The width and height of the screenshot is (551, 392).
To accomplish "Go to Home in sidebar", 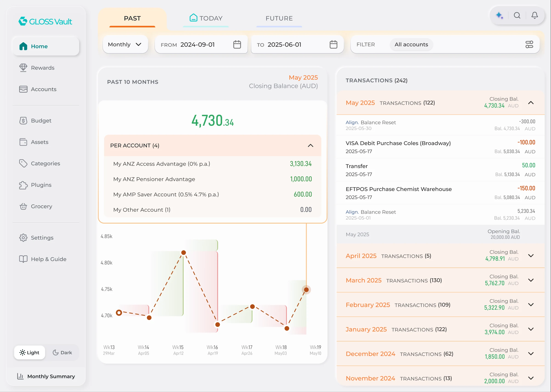I will [x=46, y=46].
